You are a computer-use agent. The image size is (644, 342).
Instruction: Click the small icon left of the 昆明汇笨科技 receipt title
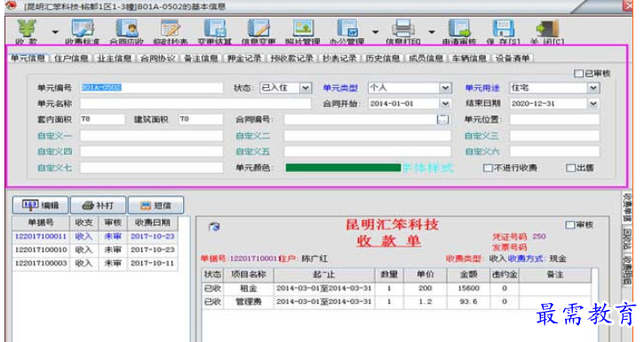tap(214, 227)
